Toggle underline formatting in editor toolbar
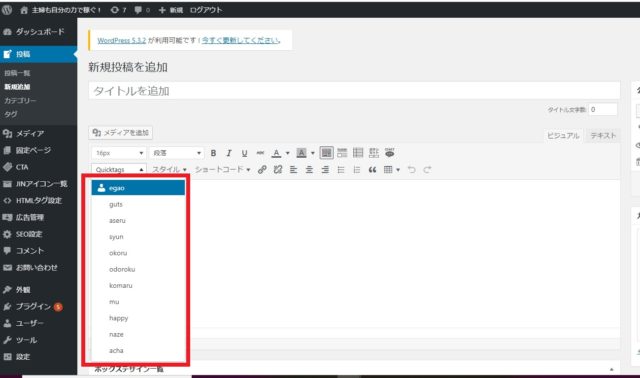The height and width of the screenshot is (378, 640). tap(244, 153)
